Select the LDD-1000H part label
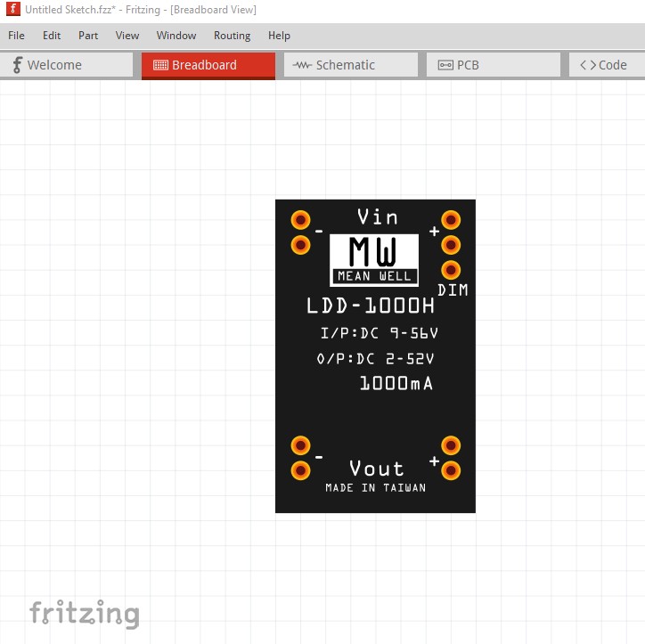This screenshot has width=645, height=644. click(371, 306)
